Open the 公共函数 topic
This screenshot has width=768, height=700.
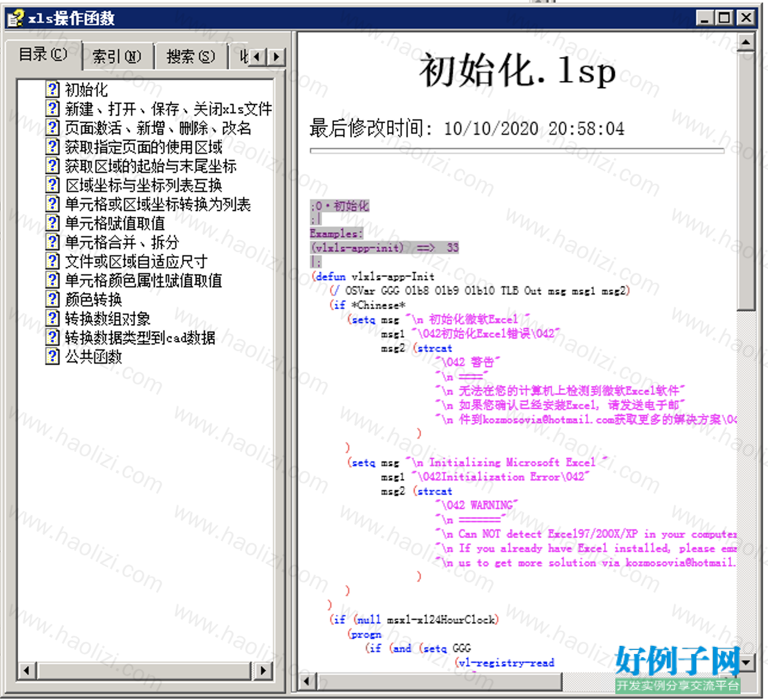[x=94, y=357]
